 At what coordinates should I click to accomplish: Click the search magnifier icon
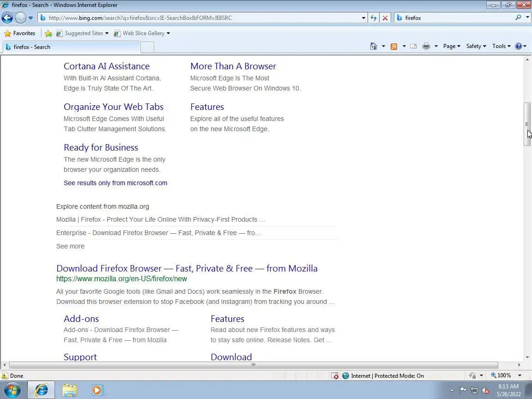click(x=518, y=17)
